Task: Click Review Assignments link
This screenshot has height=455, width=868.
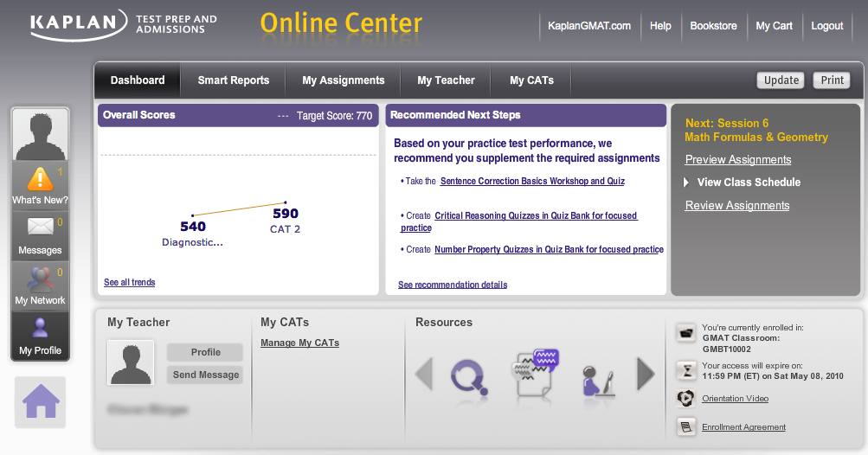Action: coord(737,205)
